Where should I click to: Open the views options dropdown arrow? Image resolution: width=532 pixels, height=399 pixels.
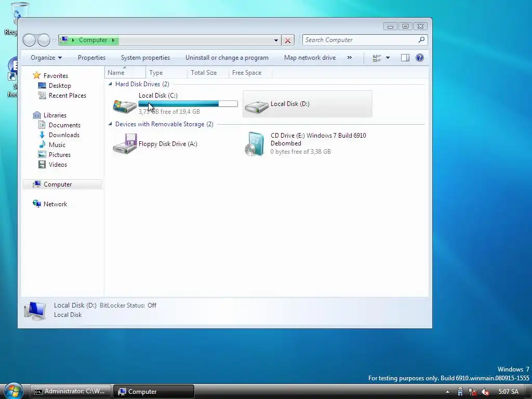pyautogui.click(x=388, y=58)
